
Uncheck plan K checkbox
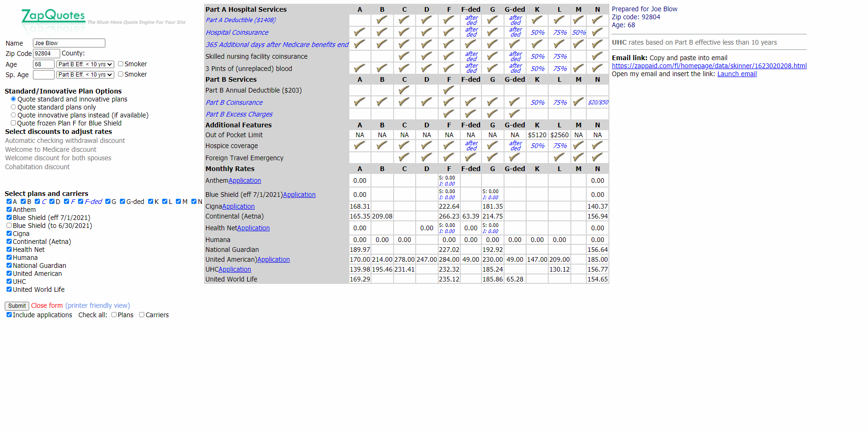150,202
